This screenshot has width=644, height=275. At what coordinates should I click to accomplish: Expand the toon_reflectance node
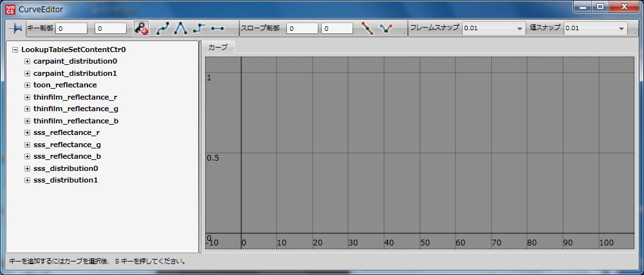click(27, 85)
